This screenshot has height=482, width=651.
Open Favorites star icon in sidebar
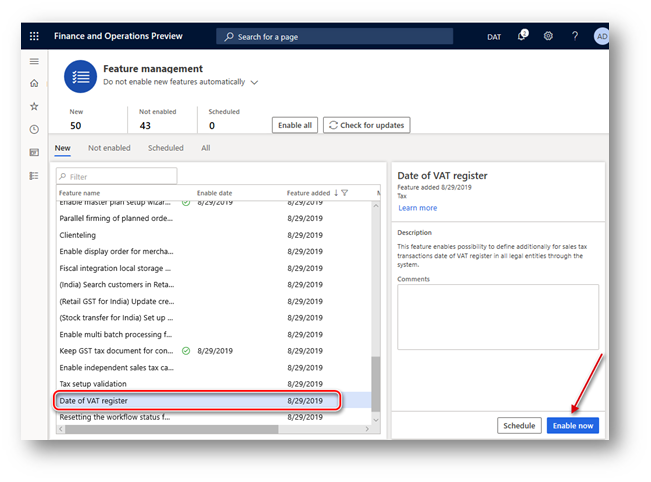(34, 106)
